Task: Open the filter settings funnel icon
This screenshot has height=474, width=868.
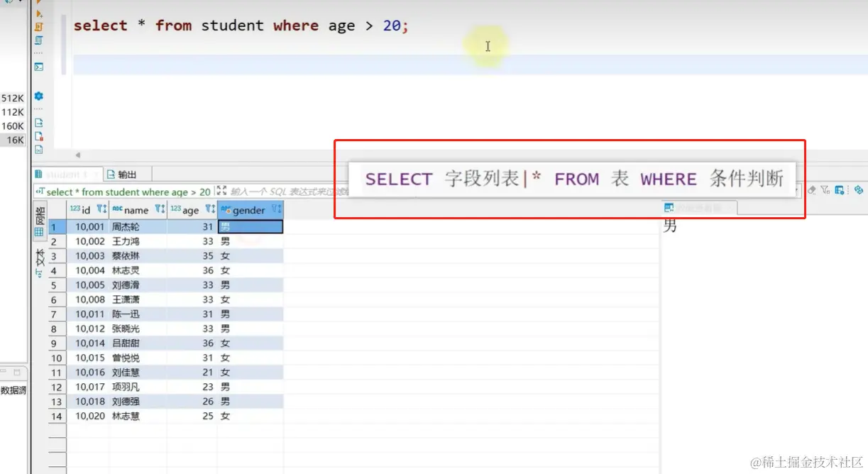Action: click(x=825, y=190)
